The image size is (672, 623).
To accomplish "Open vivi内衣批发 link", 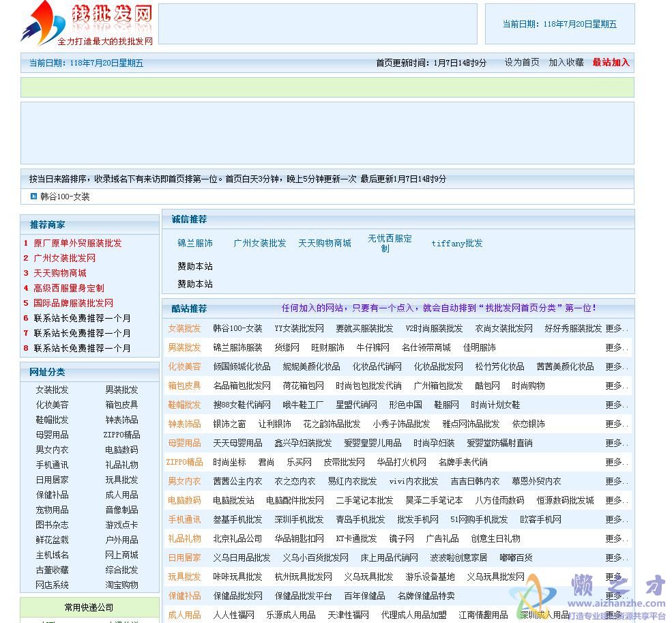I will tap(413, 481).
